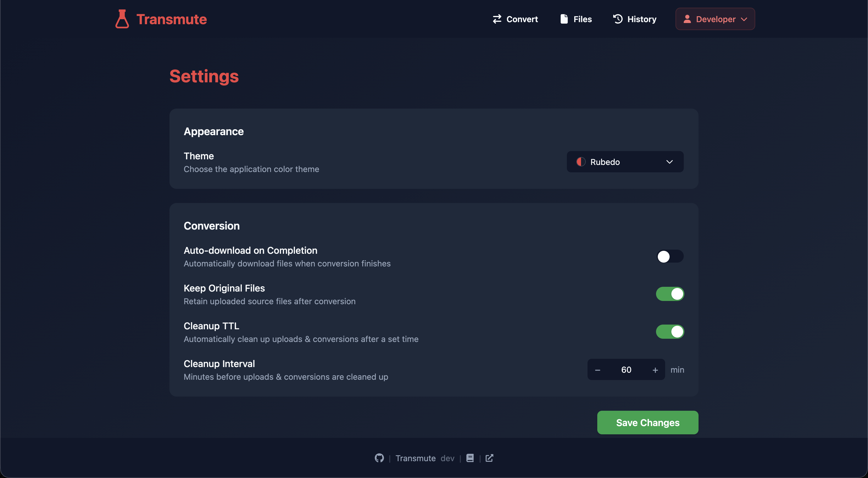Go to the History page

coord(641,19)
